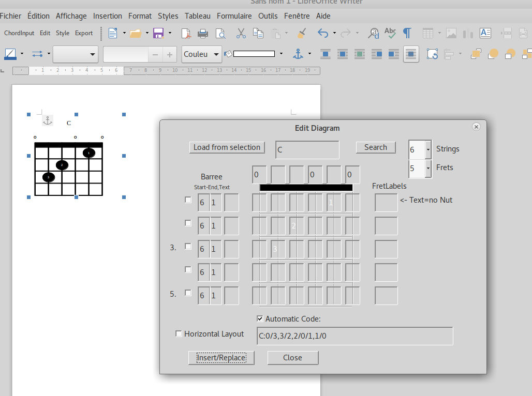Check the barree checkbox in row 3
Screen dimensions: 532x396
coord(188,247)
